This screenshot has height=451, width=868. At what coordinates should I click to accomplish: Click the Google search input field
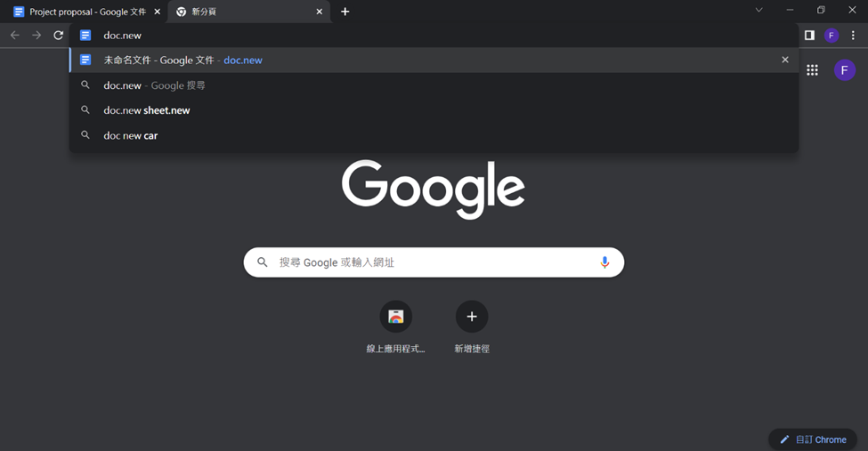(434, 262)
